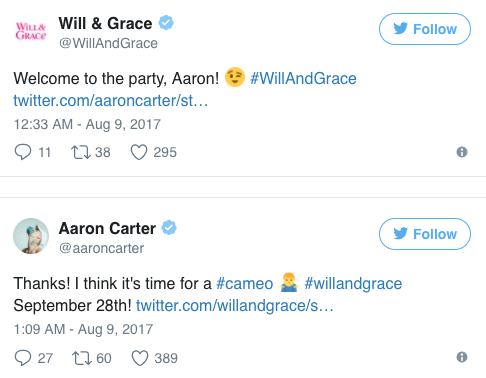This screenshot has height=378, width=486.
Task: Like Aaron Carter's tweet with heart icon
Action: [140, 358]
